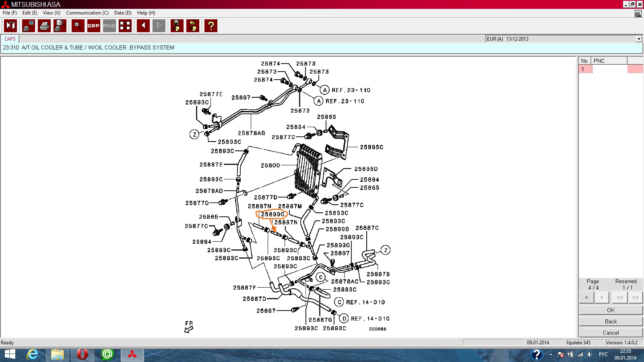Click part number 25800 in the diagram

[270, 165]
